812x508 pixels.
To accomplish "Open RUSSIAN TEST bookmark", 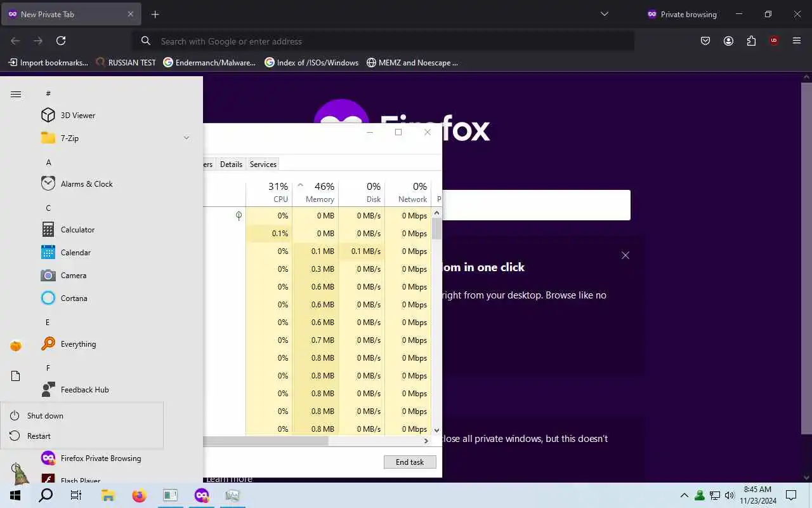I will pos(126,62).
